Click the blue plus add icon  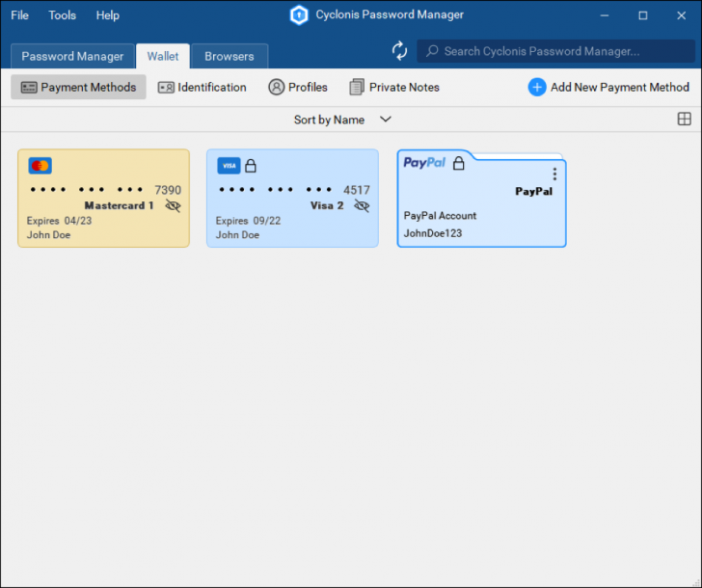tap(537, 87)
